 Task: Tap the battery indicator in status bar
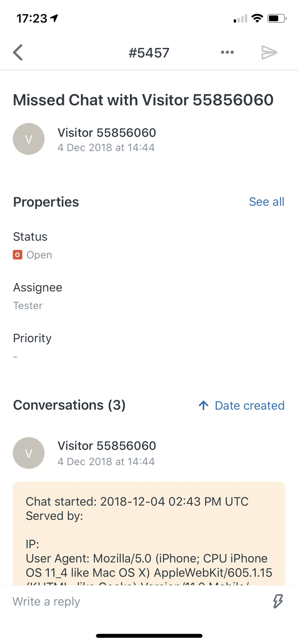[x=276, y=18]
